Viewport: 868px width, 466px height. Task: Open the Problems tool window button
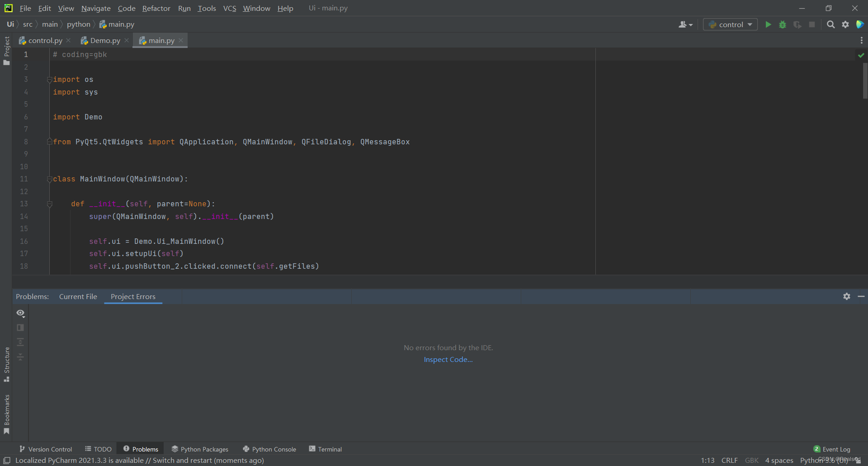pos(141,449)
